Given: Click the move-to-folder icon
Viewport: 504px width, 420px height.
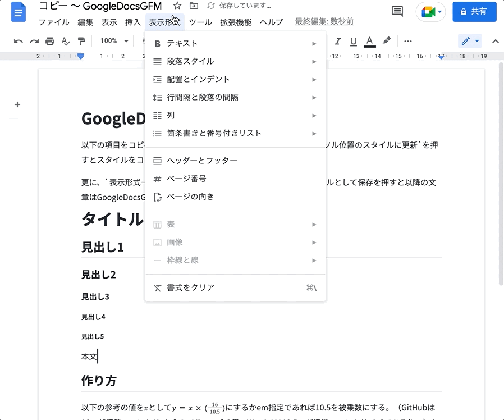Looking at the screenshot, I should click(194, 6).
